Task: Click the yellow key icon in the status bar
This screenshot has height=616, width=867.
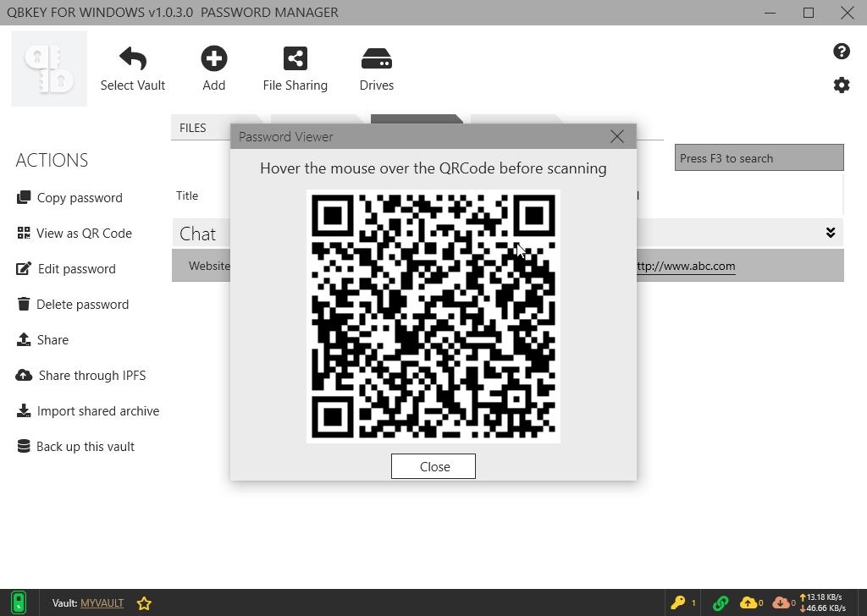Action: click(x=677, y=602)
